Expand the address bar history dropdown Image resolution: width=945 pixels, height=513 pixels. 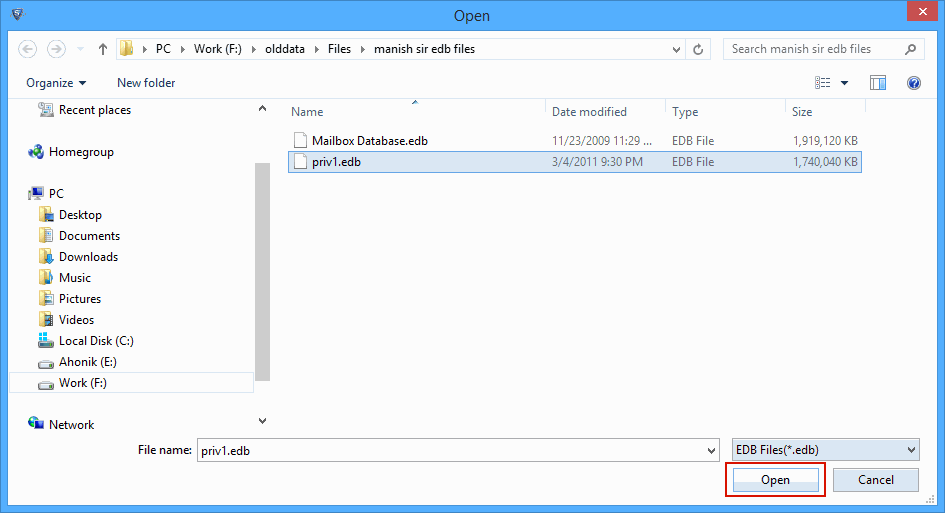click(x=676, y=49)
